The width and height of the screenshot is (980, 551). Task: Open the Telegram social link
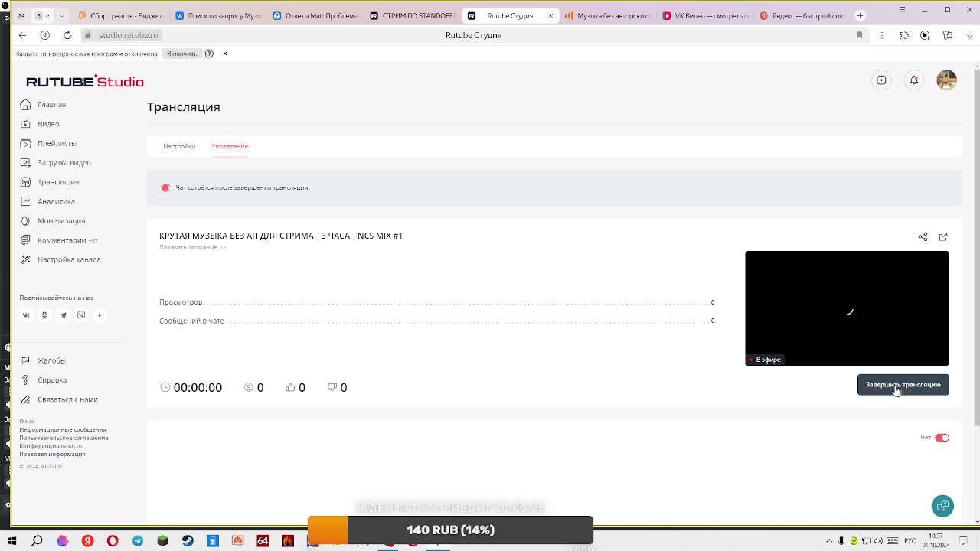point(63,315)
